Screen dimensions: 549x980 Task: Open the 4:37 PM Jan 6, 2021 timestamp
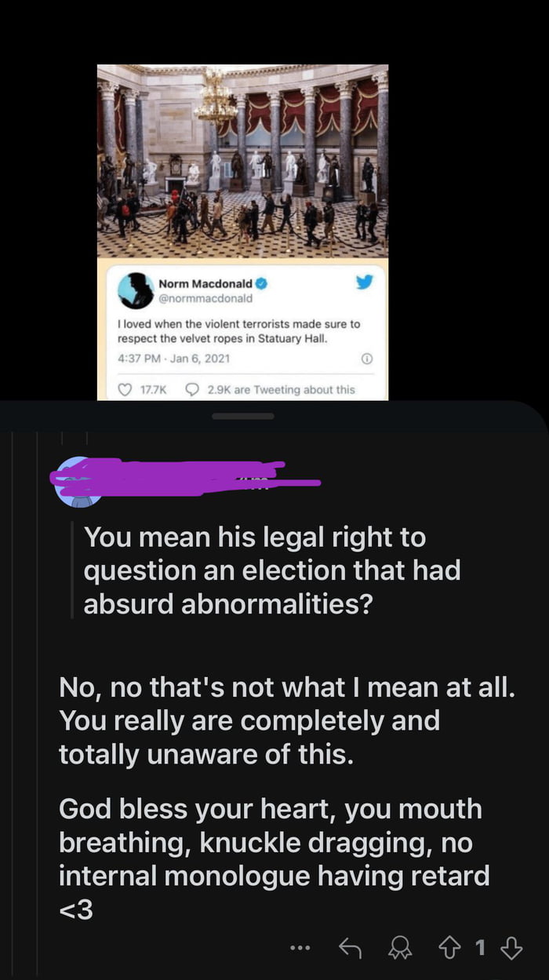[173, 359]
